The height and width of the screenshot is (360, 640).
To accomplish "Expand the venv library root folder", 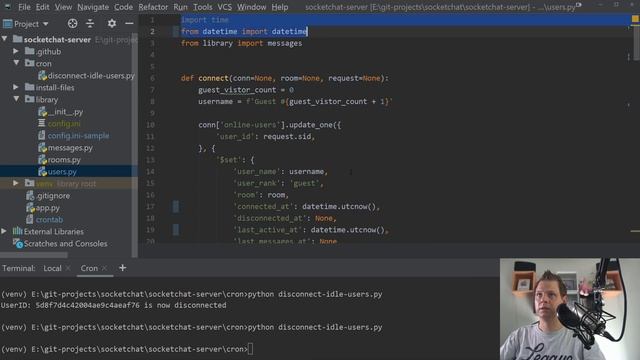I will pos(16,183).
